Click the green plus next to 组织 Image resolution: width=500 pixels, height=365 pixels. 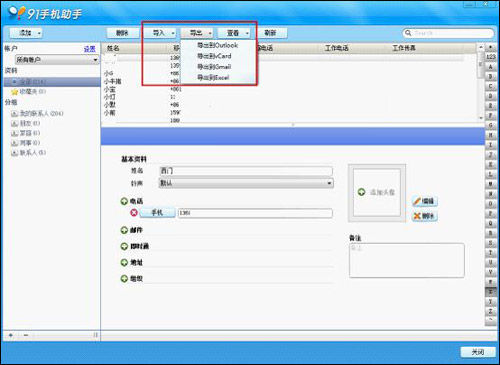click(124, 278)
